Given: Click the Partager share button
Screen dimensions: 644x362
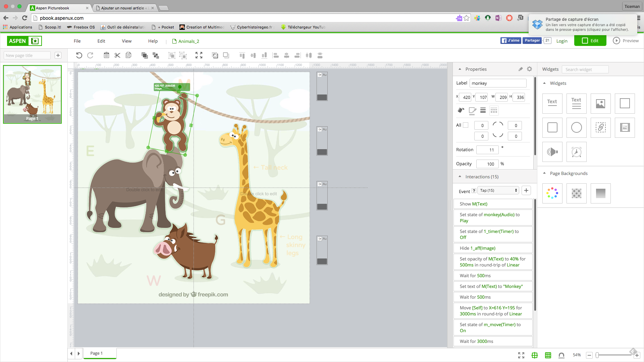Looking at the screenshot, I should 532,41.
